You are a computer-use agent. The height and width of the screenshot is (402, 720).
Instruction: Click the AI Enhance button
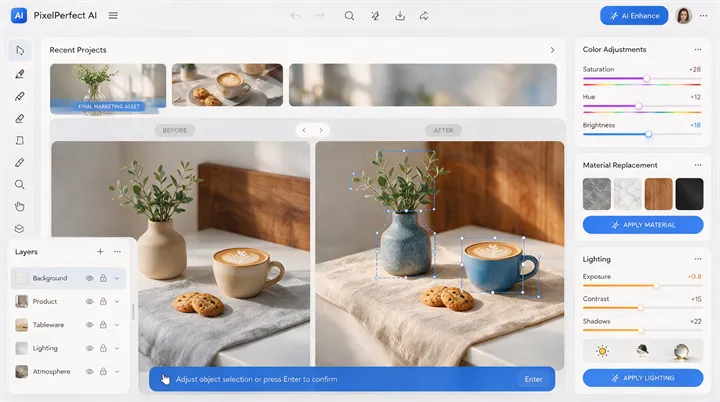tap(634, 16)
